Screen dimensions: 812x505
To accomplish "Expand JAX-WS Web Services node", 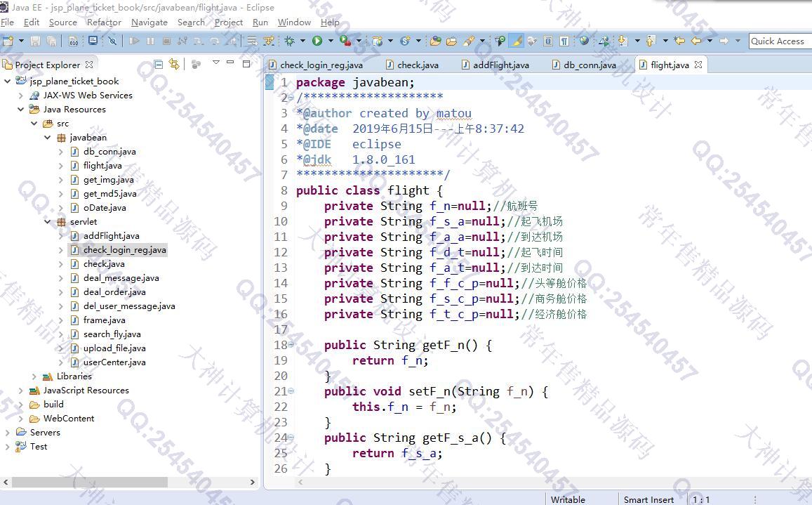I will [x=21, y=96].
